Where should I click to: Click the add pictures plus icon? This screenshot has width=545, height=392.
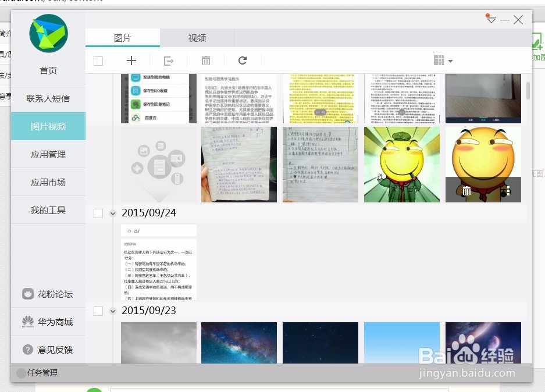131,61
